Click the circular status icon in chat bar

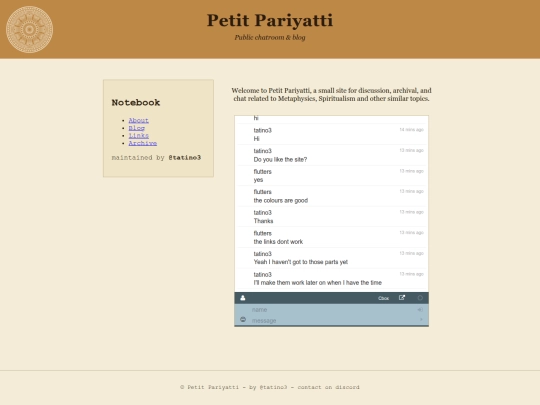tap(420, 298)
